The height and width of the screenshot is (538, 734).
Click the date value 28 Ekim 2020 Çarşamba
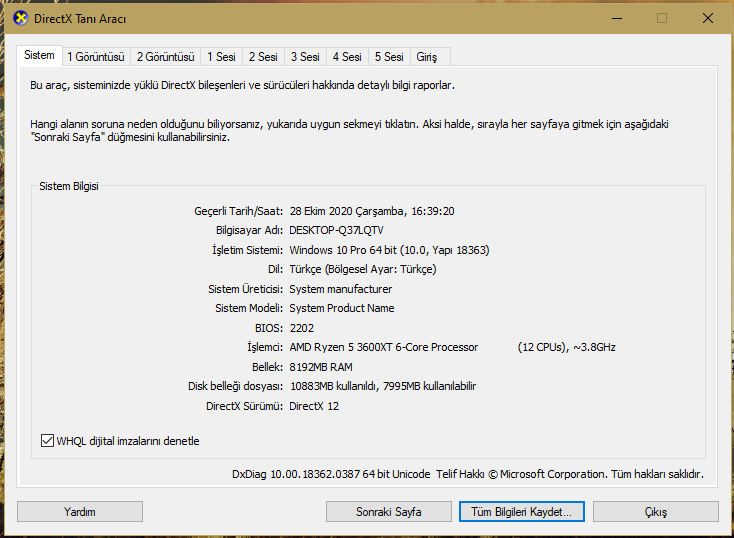point(346,211)
